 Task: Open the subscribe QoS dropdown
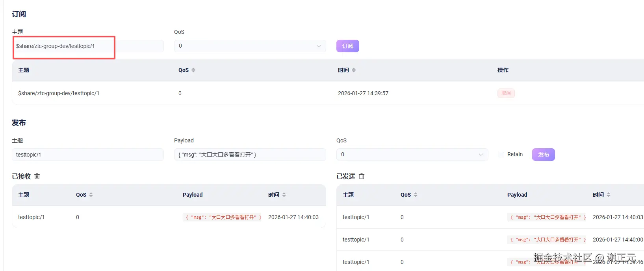click(x=250, y=46)
